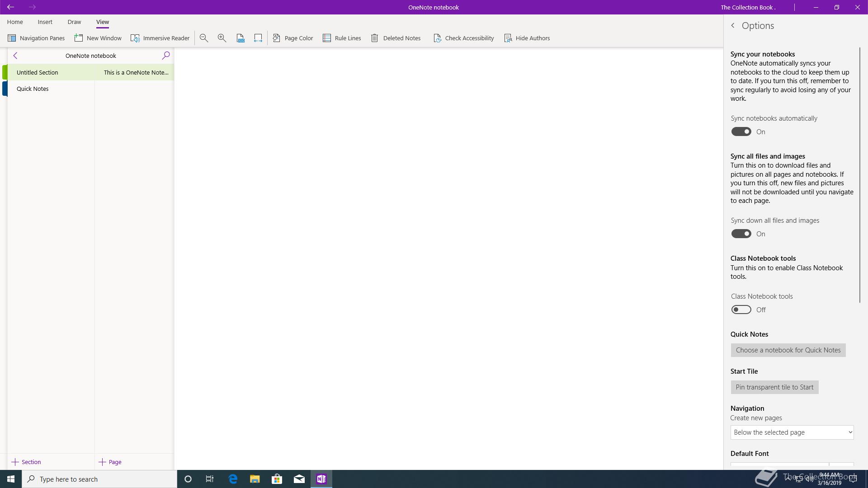Go back in the notebook list pane

coord(15,56)
